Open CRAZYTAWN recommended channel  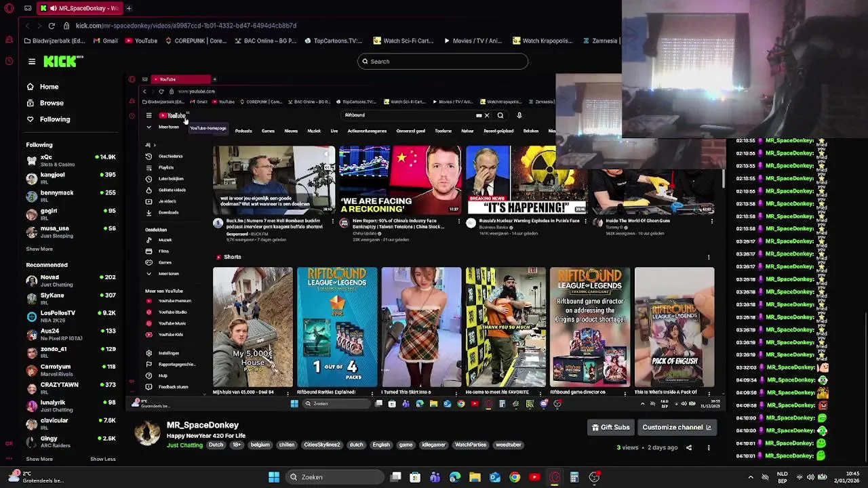point(71,388)
